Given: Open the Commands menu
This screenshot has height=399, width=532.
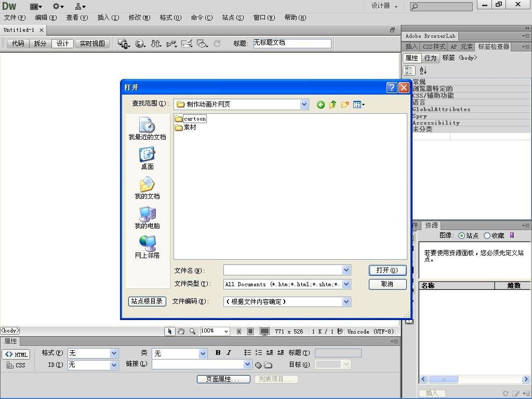Looking at the screenshot, I should pos(202,18).
